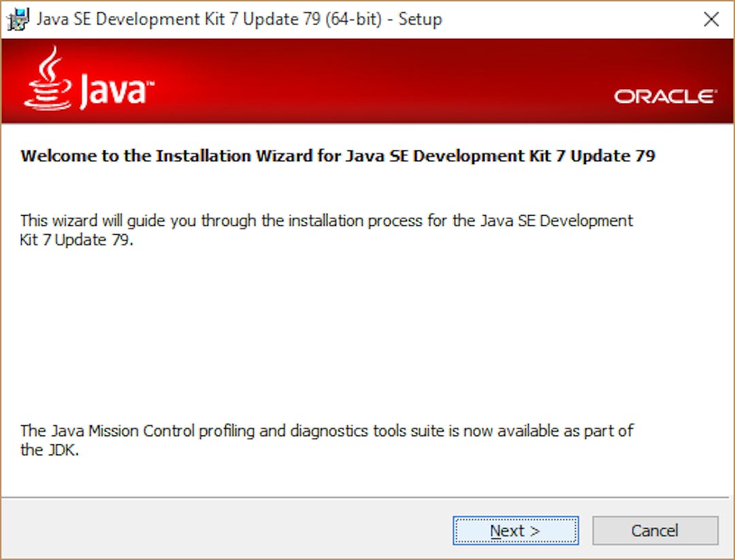This screenshot has width=735, height=560.
Task: Click the Next > button
Action: (x=516, y=531)
